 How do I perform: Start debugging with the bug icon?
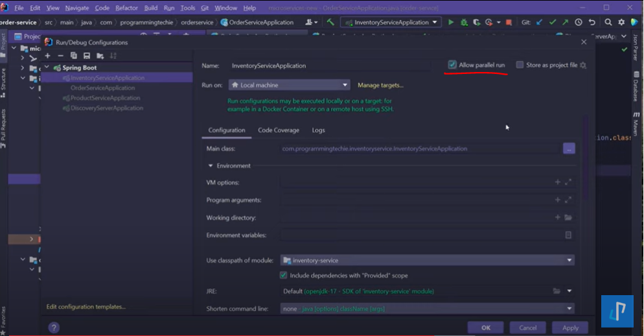464,22
